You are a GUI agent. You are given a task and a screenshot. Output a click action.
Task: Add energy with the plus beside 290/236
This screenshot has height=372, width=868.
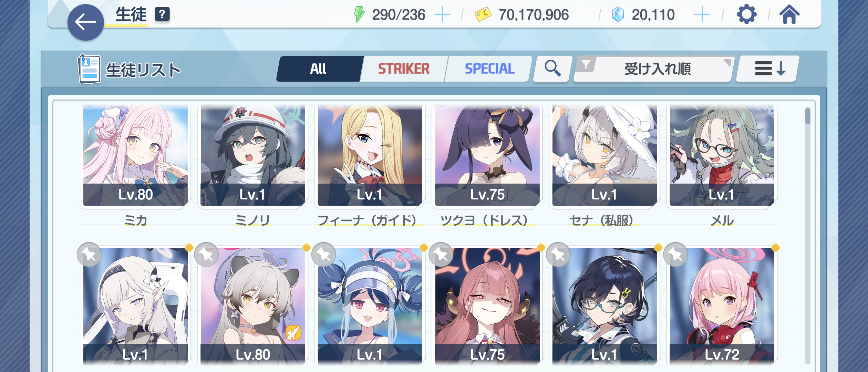[442, 15]
